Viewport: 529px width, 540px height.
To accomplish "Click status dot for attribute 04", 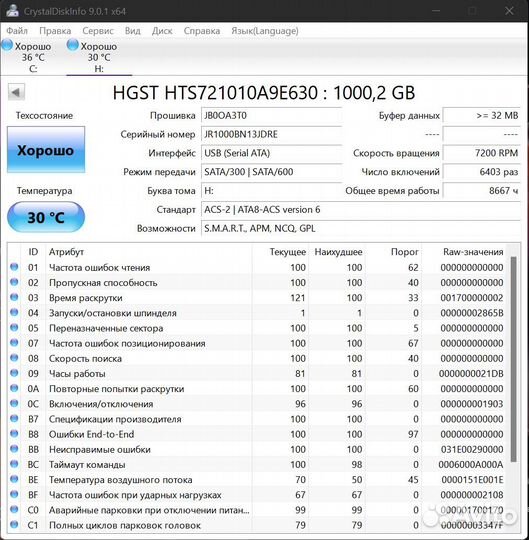I will pyautogui.click(x=14, y=312).
